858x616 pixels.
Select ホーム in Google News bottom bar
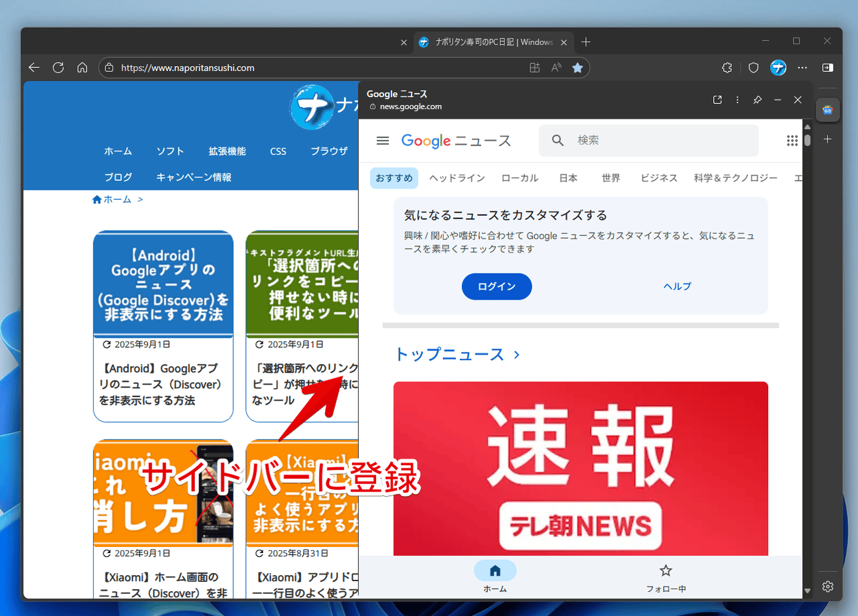[x=495, y=577]
